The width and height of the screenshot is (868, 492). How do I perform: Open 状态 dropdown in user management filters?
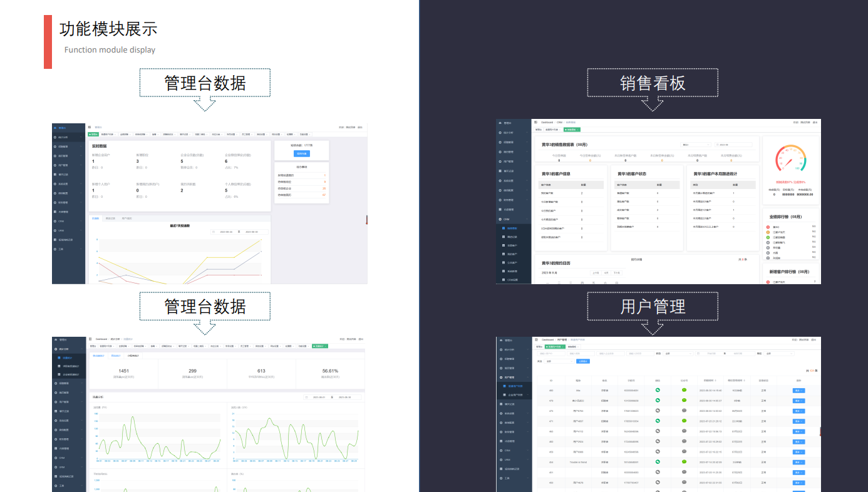(678, 354)
